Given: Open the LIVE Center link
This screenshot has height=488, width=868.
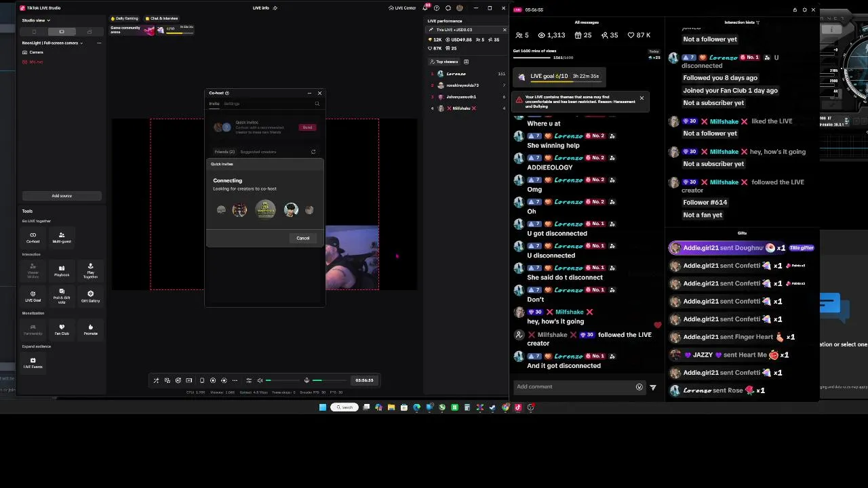Looking at the screenshot, I should click(x=402, y=8).
